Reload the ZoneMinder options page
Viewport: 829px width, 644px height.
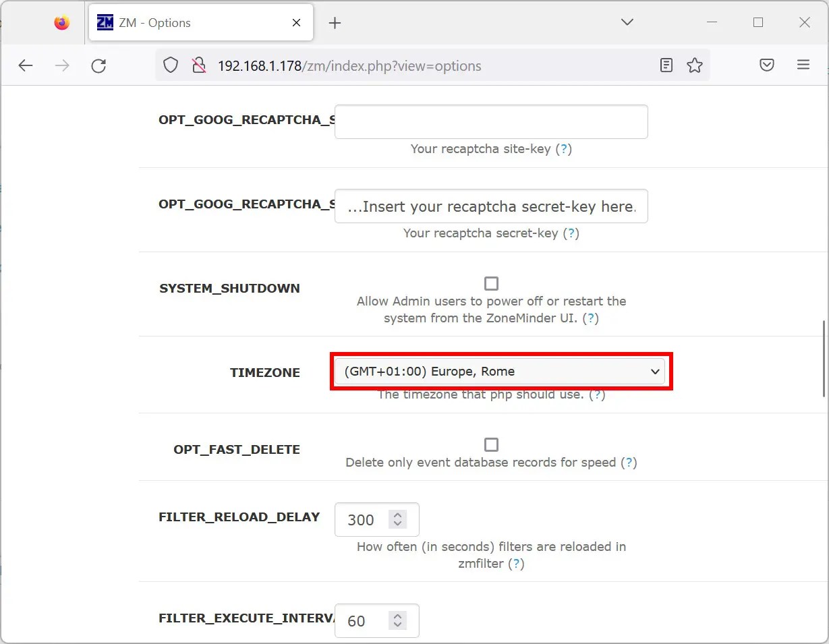98,65
